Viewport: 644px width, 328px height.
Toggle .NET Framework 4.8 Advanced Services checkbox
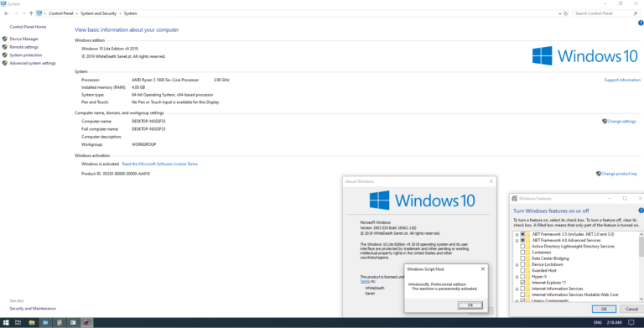click(x=522, y=241)
